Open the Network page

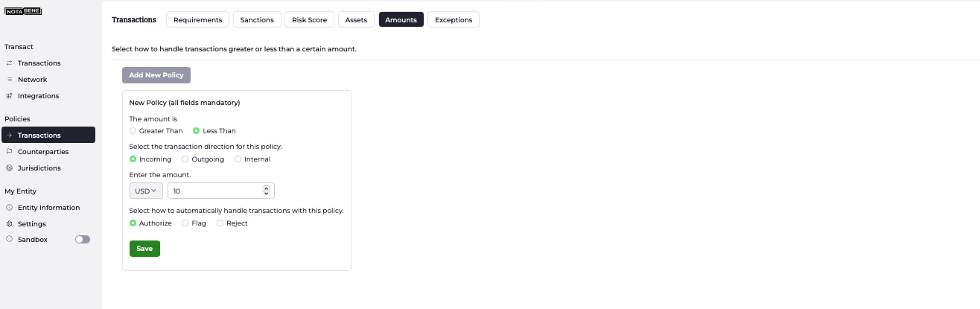32,80
